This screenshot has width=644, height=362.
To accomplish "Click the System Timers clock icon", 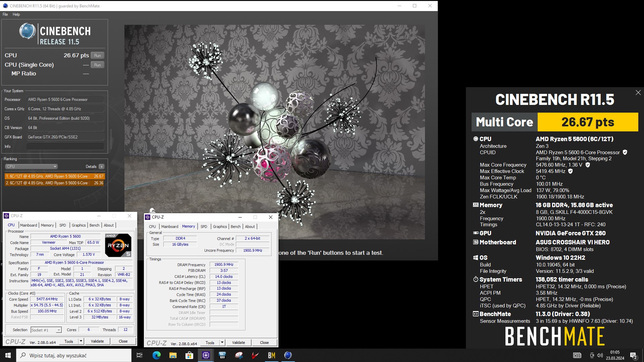I will (x=476, y=279).
